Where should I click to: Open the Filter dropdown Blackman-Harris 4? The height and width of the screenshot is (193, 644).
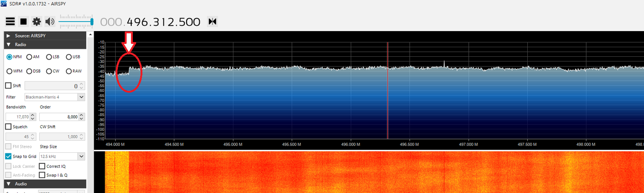[54, 96]
